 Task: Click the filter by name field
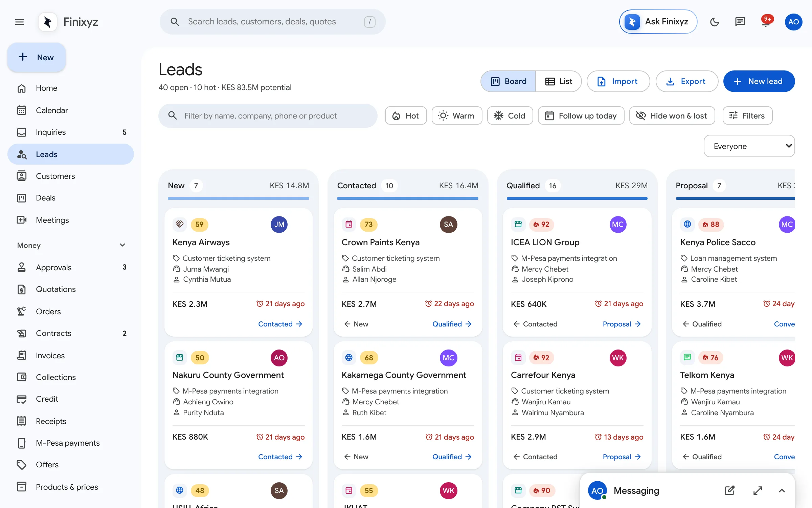268,116
